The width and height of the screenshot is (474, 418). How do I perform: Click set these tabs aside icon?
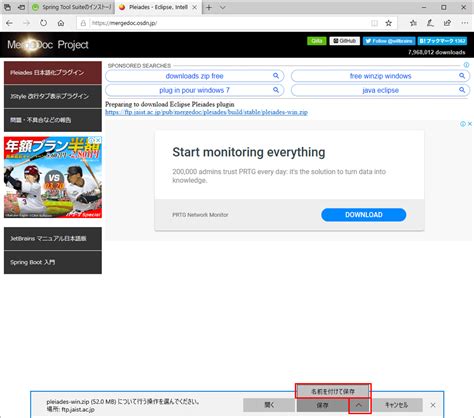pos(21,7)
